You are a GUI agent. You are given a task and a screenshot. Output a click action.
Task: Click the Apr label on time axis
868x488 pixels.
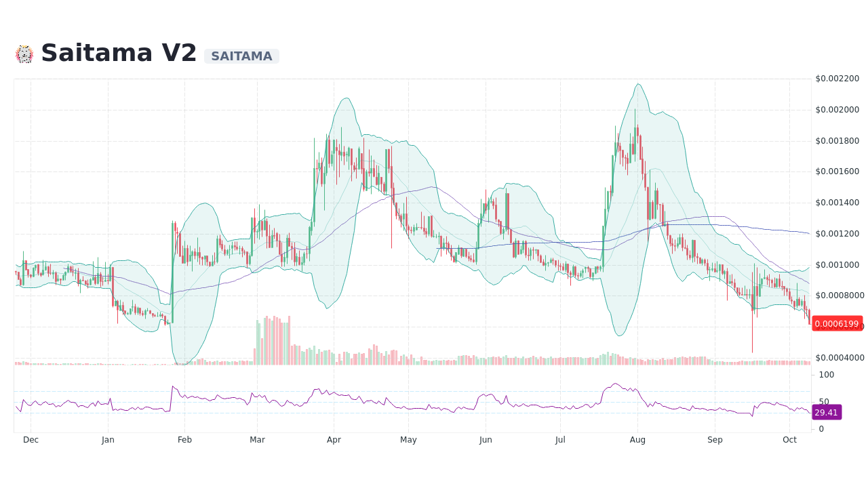click(x=334, y=440)
